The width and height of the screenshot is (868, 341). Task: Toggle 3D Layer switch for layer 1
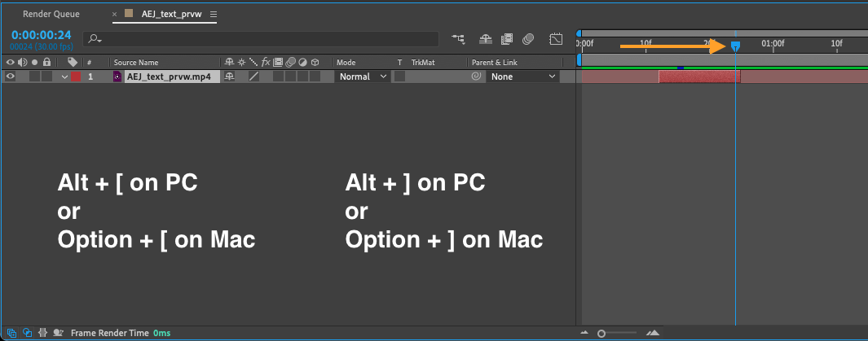click(x=315, y=77)
